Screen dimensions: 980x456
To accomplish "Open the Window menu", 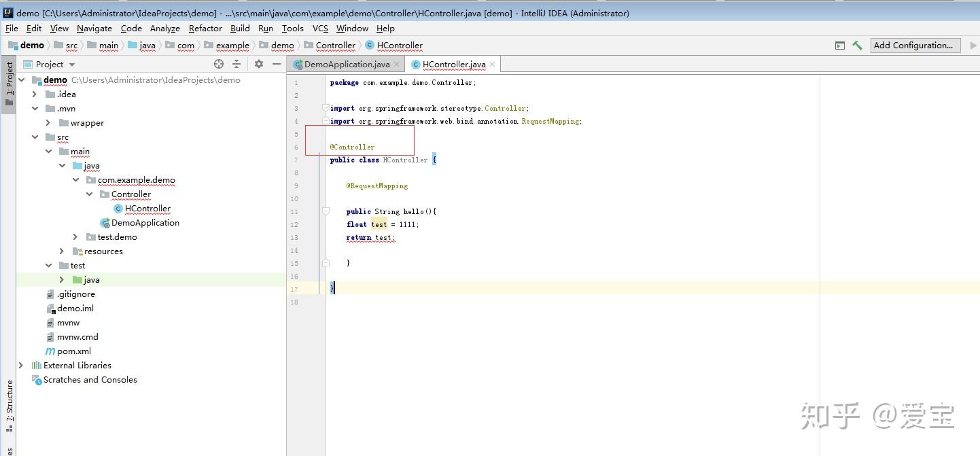I will pyautogui.click(x=352, y=29).
